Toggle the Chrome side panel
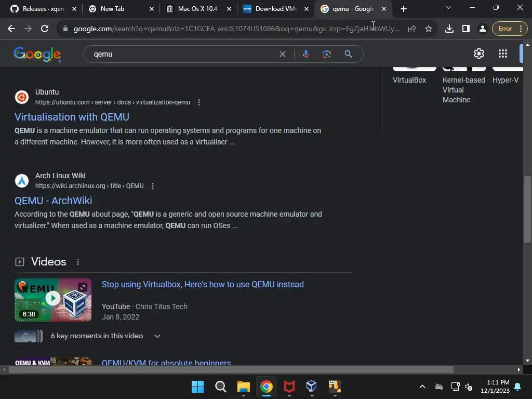Viewport: 532px width, 399px height. pos(466,29)
